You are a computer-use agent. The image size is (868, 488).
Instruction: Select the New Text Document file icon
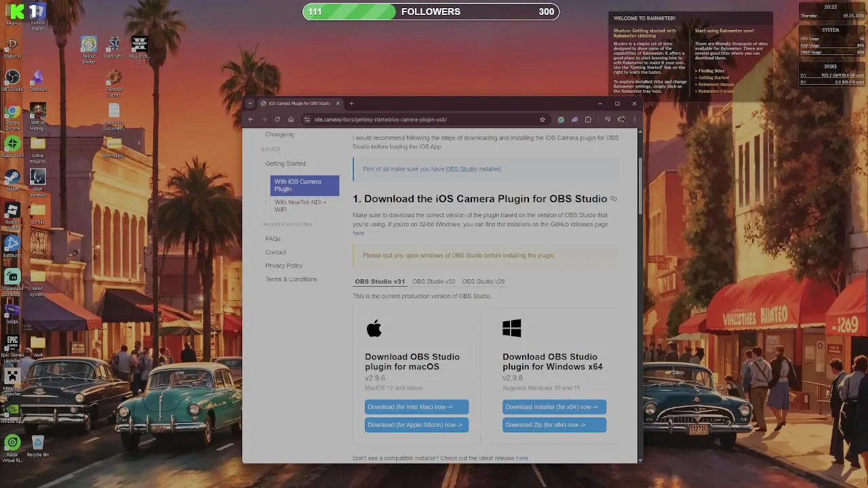coord(114,117)
